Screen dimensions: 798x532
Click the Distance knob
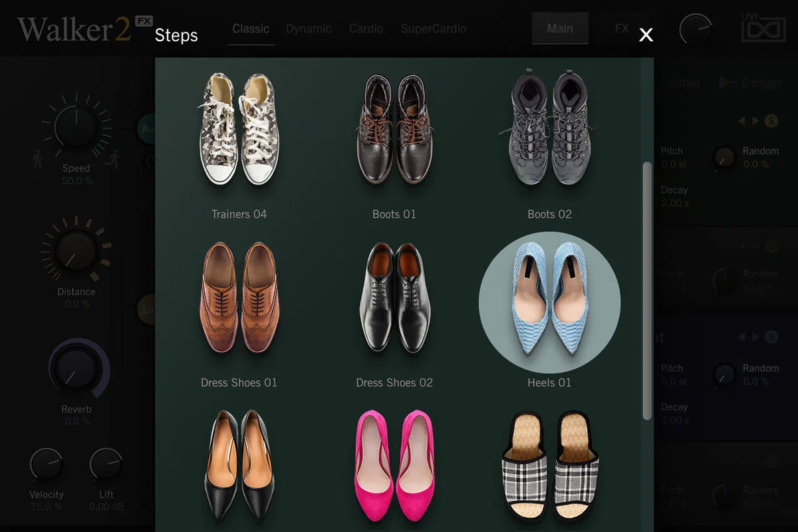76,250
